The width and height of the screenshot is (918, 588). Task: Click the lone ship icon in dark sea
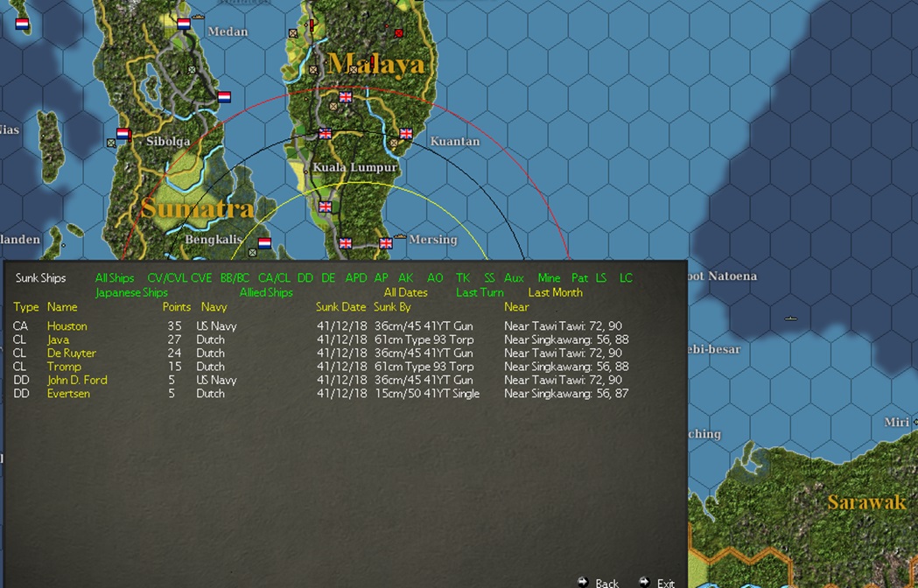[790, 318]
